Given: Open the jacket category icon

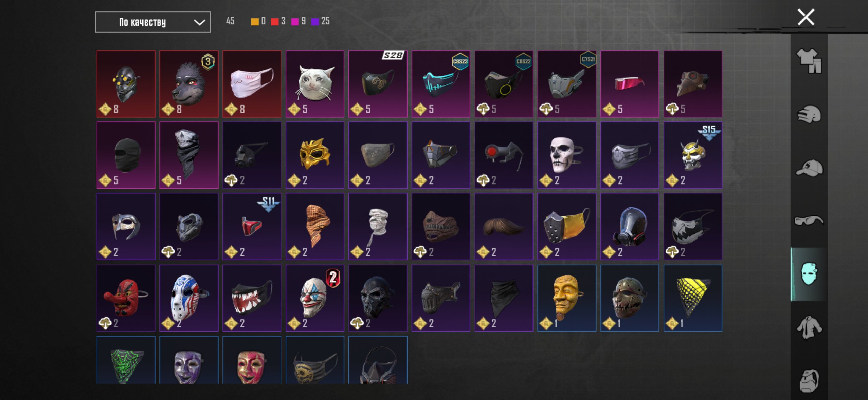Looking at the screenshot, I should coord(809,327).
